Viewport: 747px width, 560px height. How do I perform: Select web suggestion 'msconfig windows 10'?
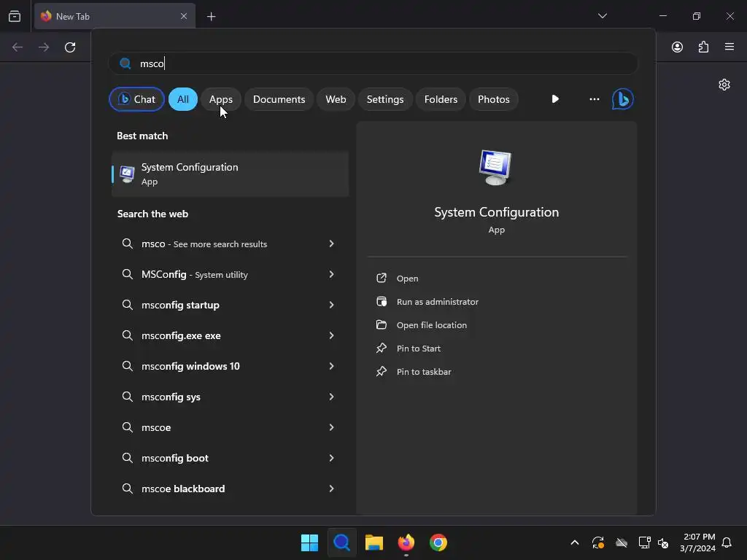click(230, 366)
